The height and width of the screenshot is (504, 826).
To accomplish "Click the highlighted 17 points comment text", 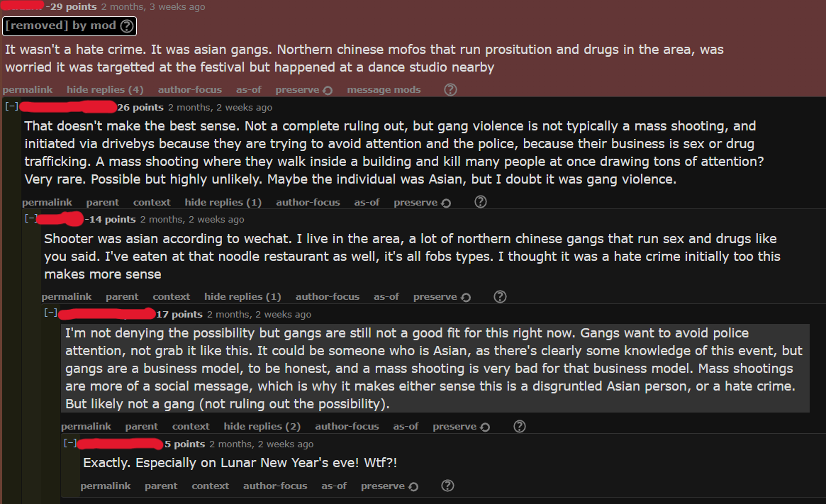I will (435, 368).
